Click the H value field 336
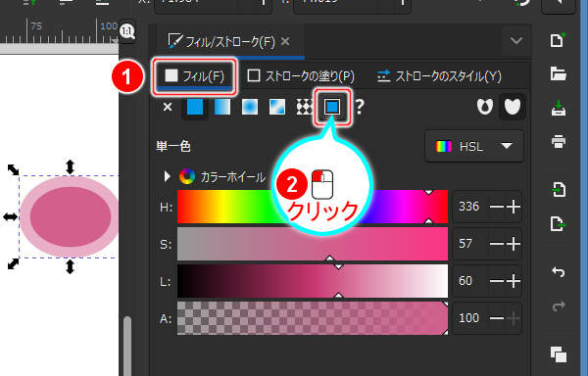This screenshot has width=588, height=376. (469, 207)
